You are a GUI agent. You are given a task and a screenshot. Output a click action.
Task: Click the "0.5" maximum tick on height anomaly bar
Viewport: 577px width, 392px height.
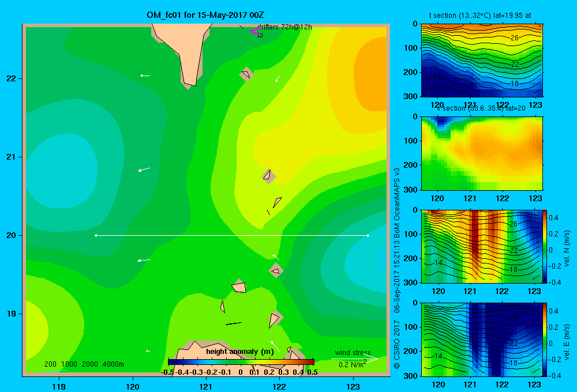(312, 372)
